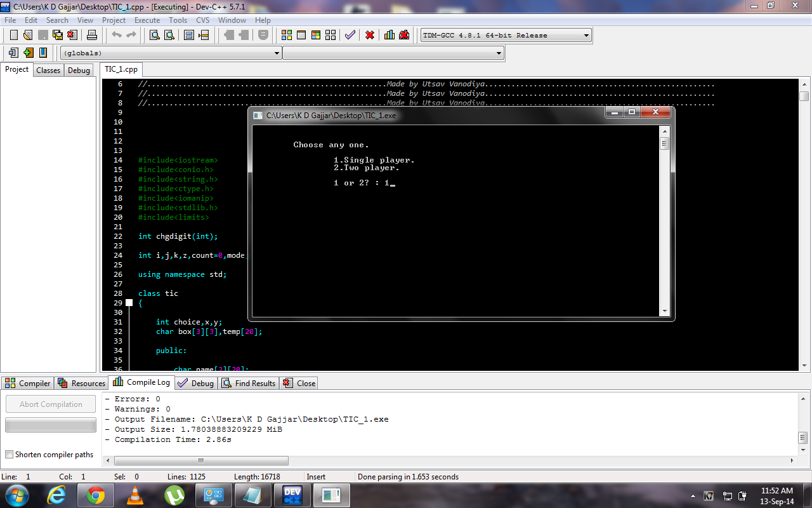The image size is (812, 508).
Task: Click the Close file toolbar icon
Action: [x=72, y=35]
